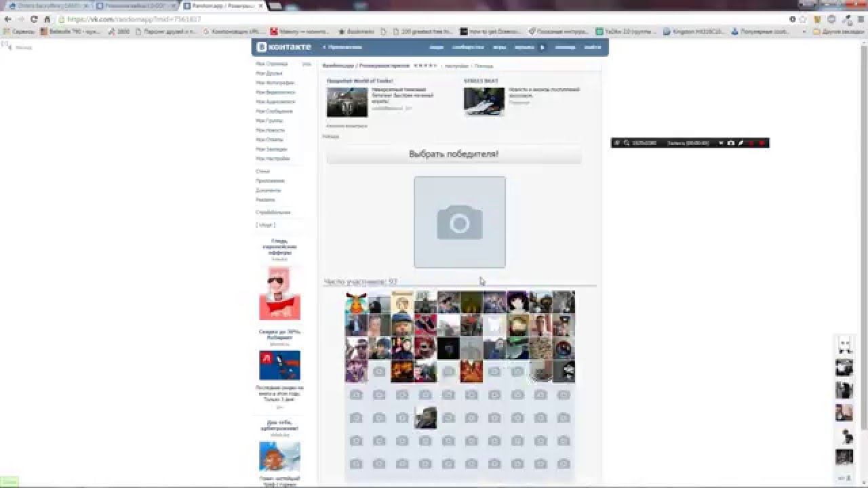This screenshot has width=868, height=488.
Task: Click the STREET BEAT sneaker ad thumbnail
Action: point(484,102)
